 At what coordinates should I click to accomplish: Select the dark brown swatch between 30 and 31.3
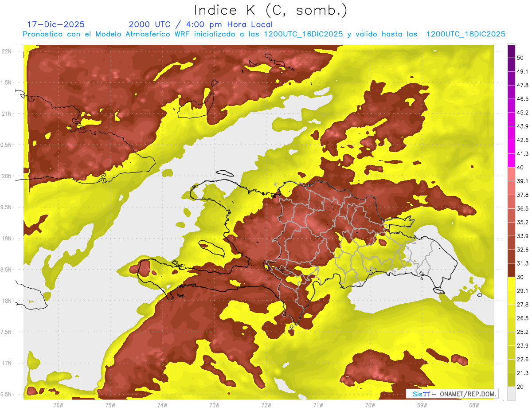(511, 270)
